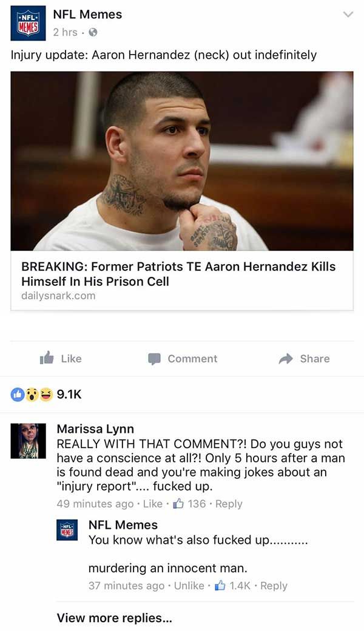Expand View more replies
The image size is (364, 638).
[114, 618]
